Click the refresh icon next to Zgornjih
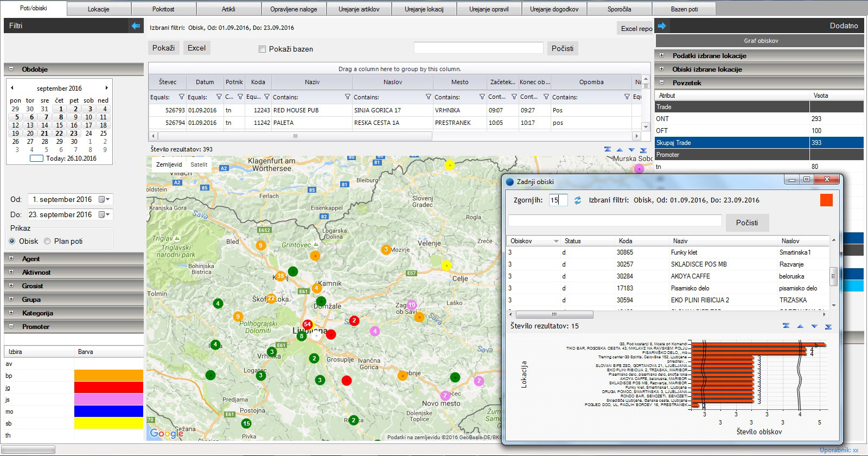The width and height of the screenshot is (868, 456). coord(578,200)
